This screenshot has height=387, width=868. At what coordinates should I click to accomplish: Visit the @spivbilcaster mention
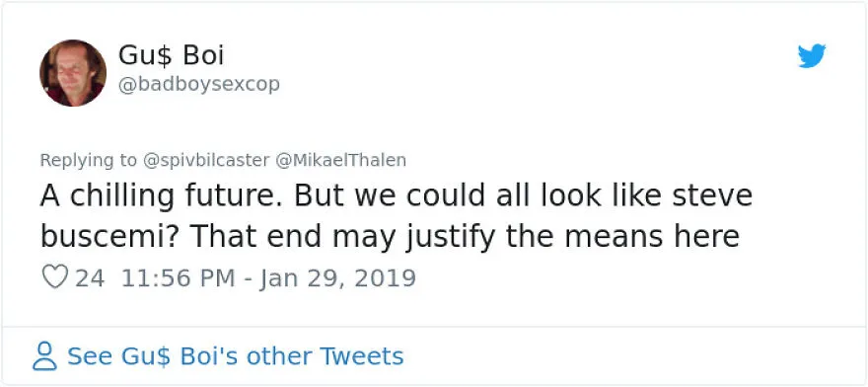click(206, 160)
